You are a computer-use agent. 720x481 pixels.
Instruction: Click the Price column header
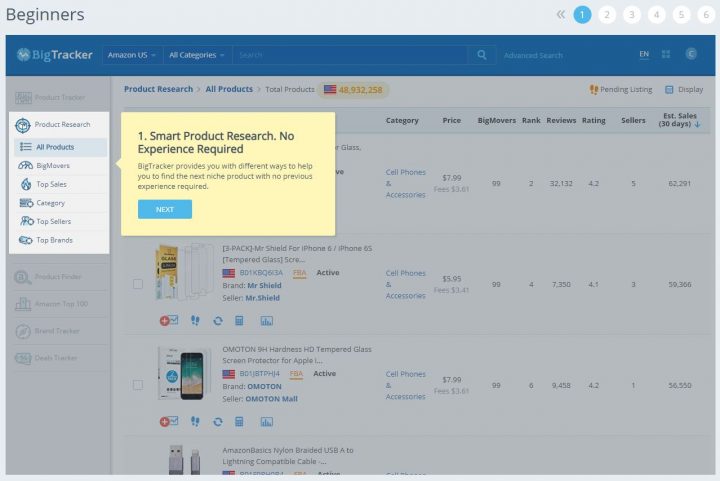451,120
